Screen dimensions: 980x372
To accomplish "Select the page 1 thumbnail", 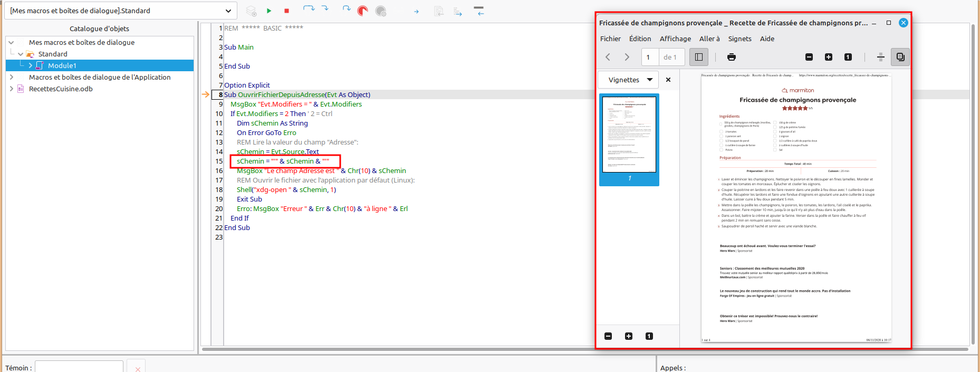I will 629,140.
